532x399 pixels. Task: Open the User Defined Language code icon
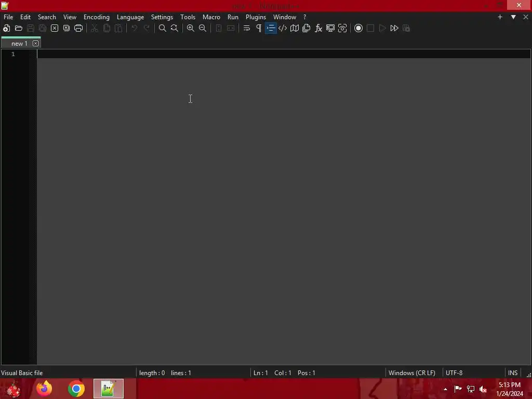(x=283, y=28)
